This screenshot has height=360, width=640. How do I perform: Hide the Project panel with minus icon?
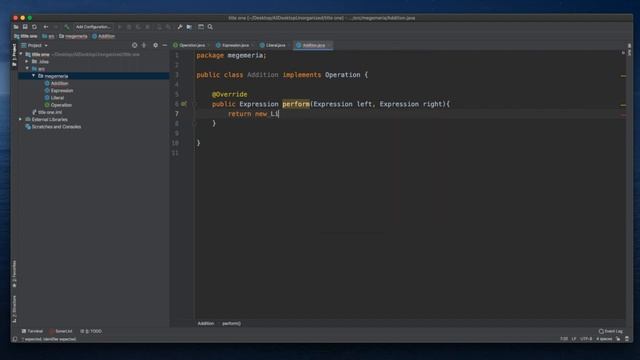[165, 45]
